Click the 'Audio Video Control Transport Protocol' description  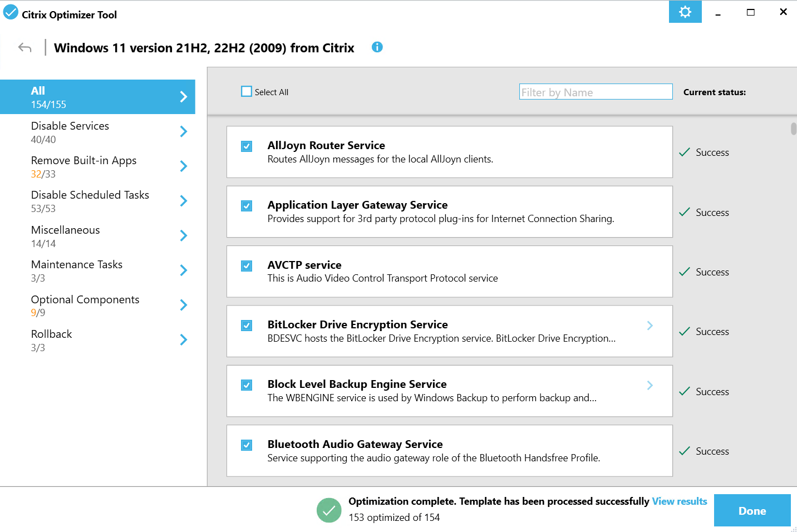[382, 278]
